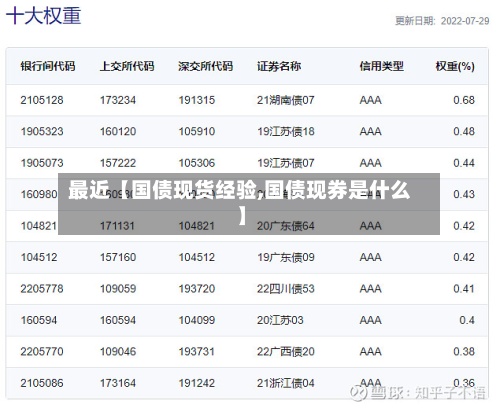Viewport: 500px width, 408px height.
Task: Click the 上交所代码 column header
Action: (127, 66)
